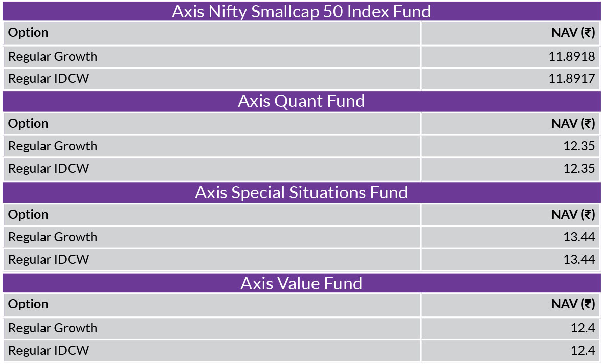
Task: Click the NAV (₹) column header under Axis Value Fund
Action: [x=573, y=304]
